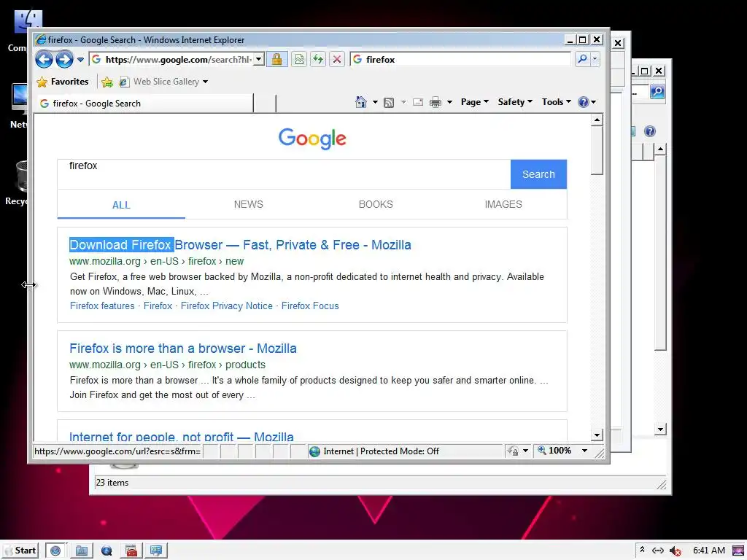Click the Google query field with firefox
The image size is (747, 560).
[x=284, y=174]
